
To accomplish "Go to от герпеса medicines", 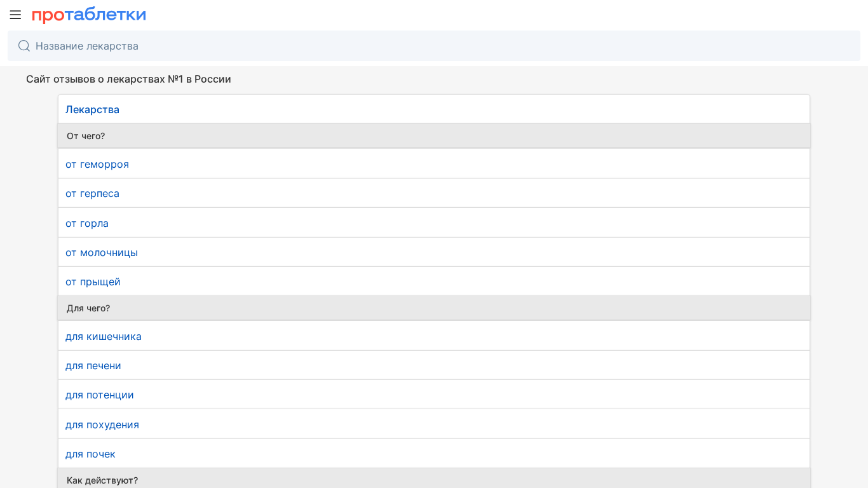I will tap(92, 193).
